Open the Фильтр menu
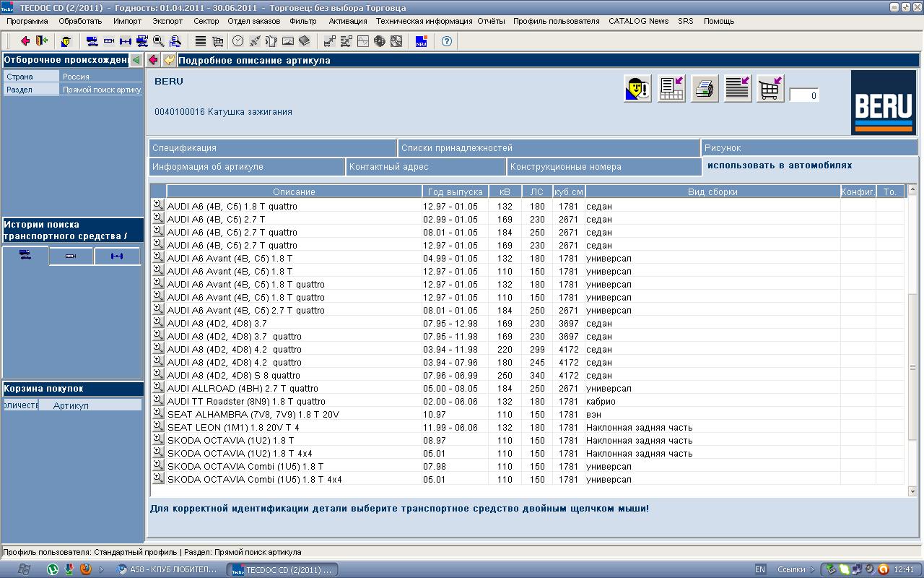 click(303, 21)
